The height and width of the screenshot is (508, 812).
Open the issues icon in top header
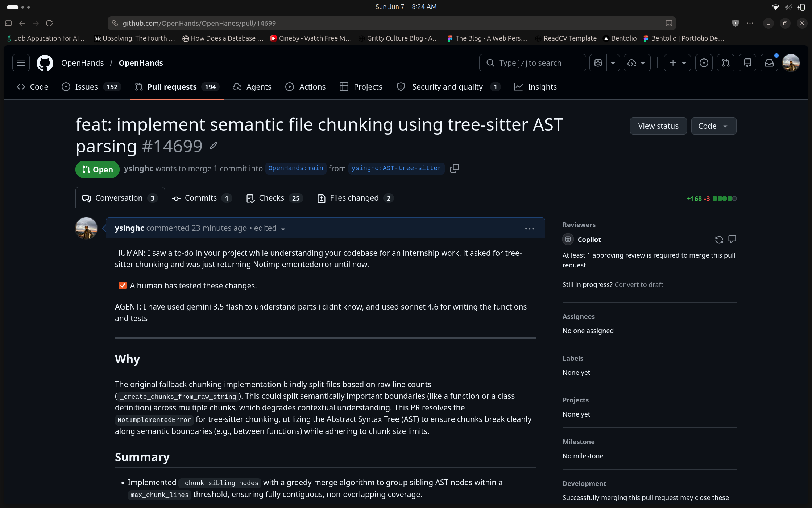pyautogui.click(x=704, y=63)
